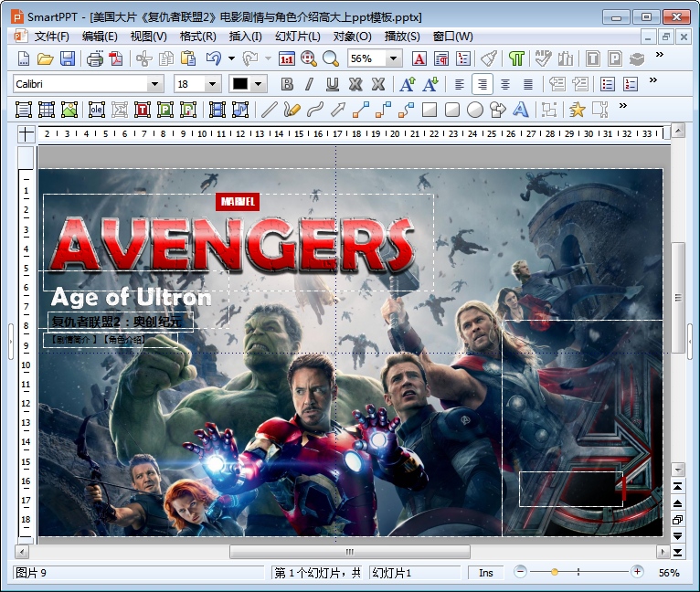Expand the formatting toolbar overflow chevron
Screen dimensions: 700x592
pos(653,79)
